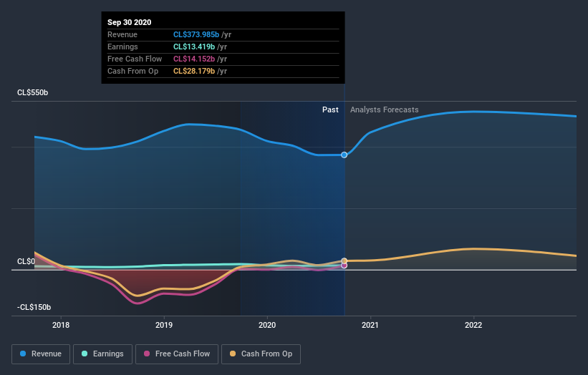Click the Cash From Op label in tooltip
The height and width of the screenshot is (375, 588).
tap(132, 71)
